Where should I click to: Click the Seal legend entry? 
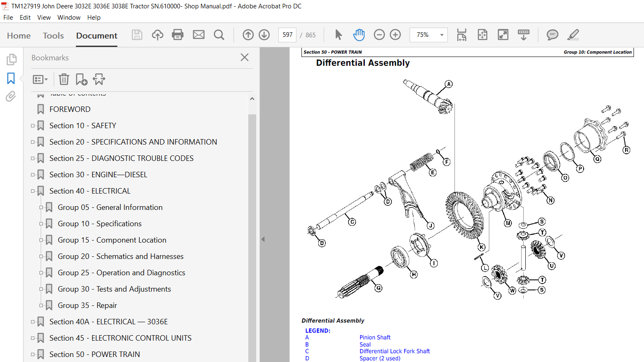click(x=365, y=344)
